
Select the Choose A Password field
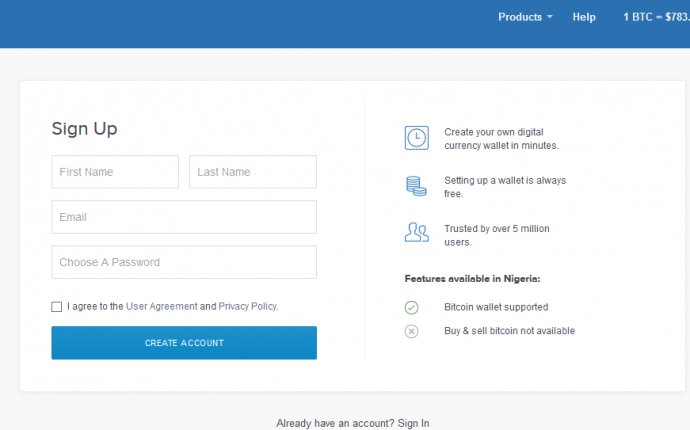184,262
